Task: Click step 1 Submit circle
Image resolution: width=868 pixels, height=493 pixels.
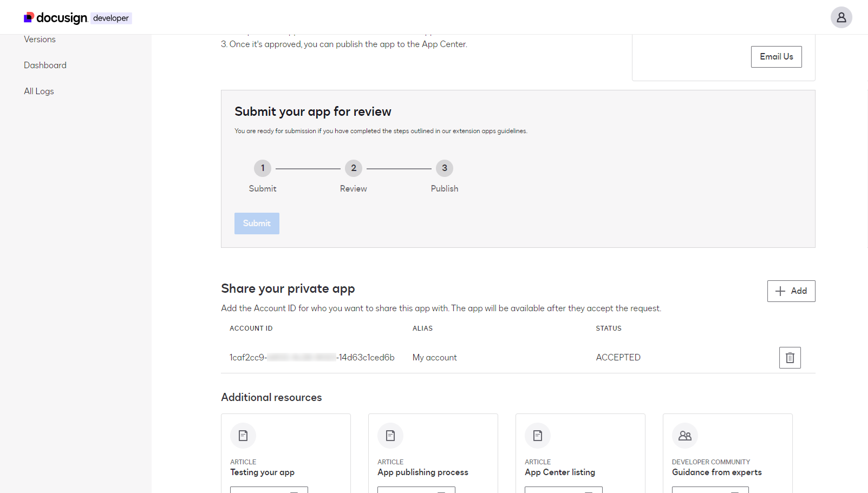Action: [263, 168]
